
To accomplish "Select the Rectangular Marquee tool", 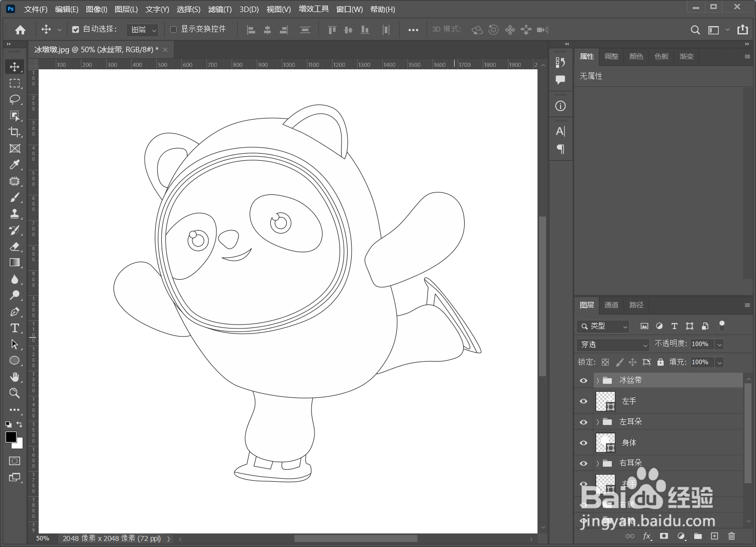I will click(15, 83).
